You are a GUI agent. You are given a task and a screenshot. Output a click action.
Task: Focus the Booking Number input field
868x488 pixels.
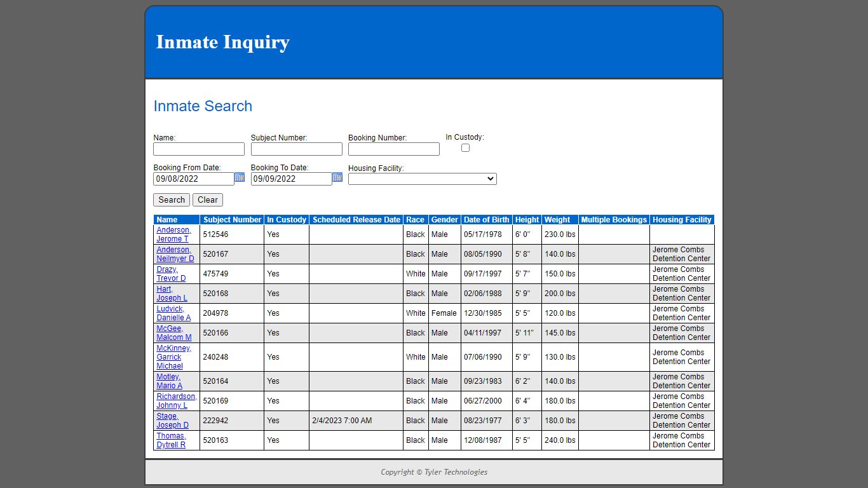pos(394,149)
